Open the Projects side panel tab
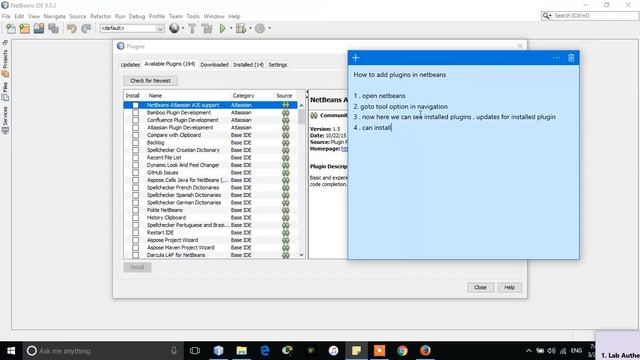 [x=5, y=63]
